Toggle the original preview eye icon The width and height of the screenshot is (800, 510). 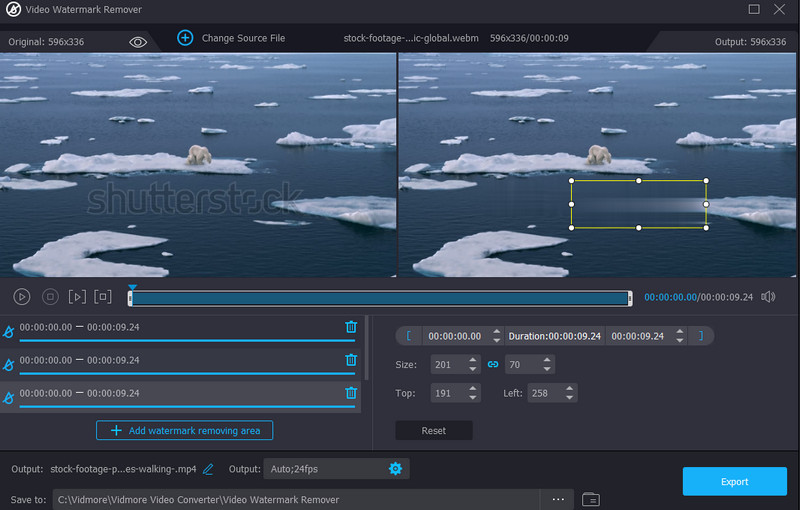coord(138,42)
